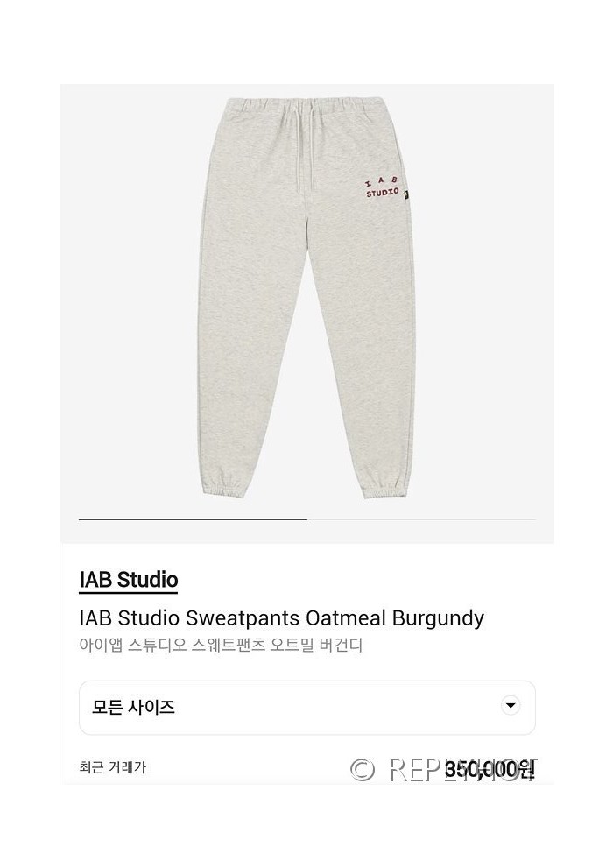Click the REP watermark text near the price
613x868 pixels.
(416, 769)
